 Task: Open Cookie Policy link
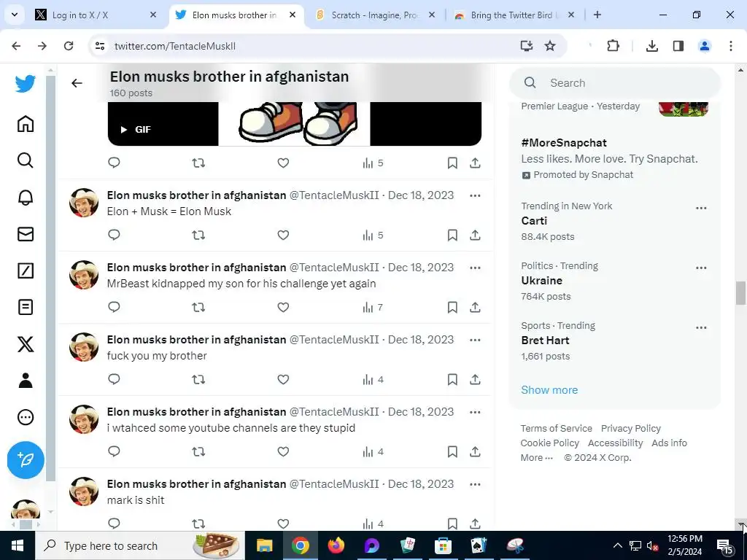coord(549,443)
